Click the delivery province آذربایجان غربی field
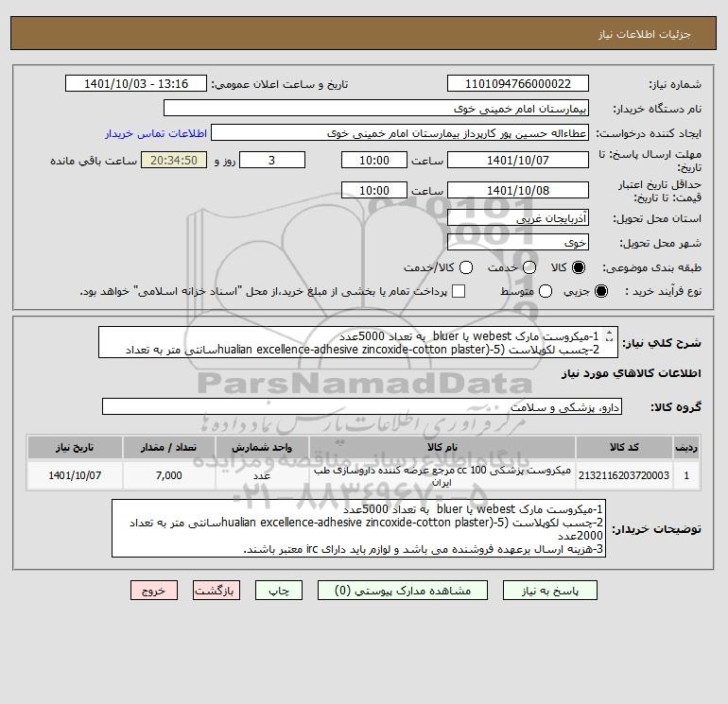728x704 pixels. pos(518,217)
